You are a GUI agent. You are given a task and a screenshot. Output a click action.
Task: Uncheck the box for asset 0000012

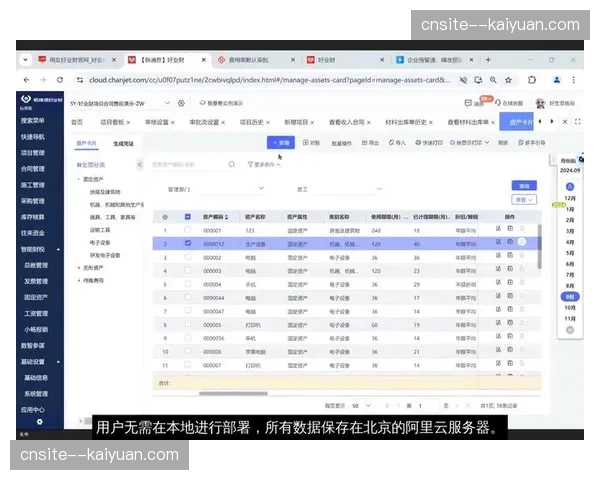click(x=188, y=243)
